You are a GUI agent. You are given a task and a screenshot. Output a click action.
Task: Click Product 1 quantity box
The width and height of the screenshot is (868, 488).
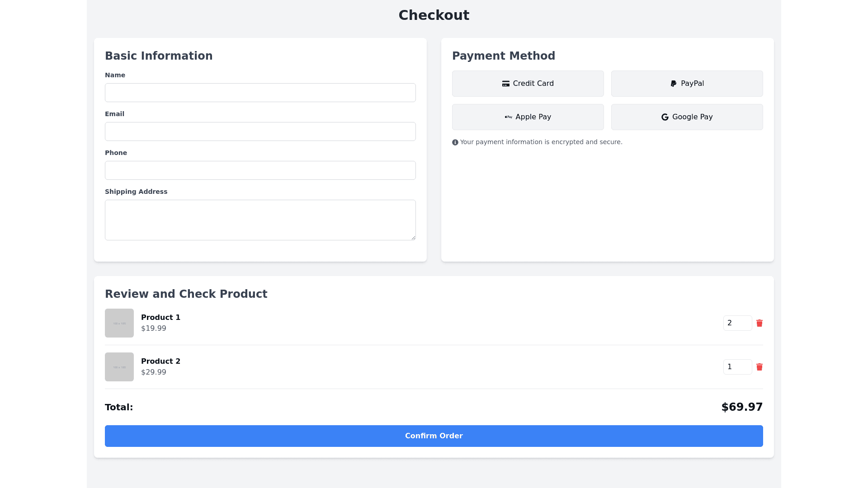[x=737, y=323]
